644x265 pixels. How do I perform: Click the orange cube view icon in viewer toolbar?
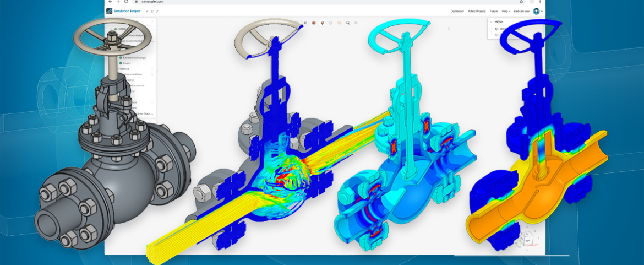[314, 23]
